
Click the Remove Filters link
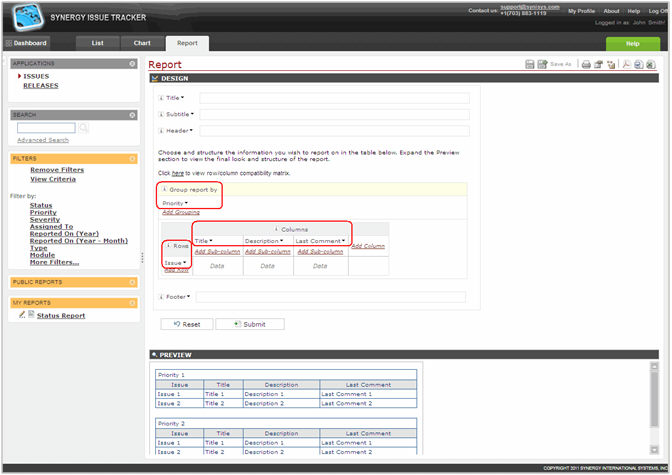pyautogui.click(x=57, y=170)
